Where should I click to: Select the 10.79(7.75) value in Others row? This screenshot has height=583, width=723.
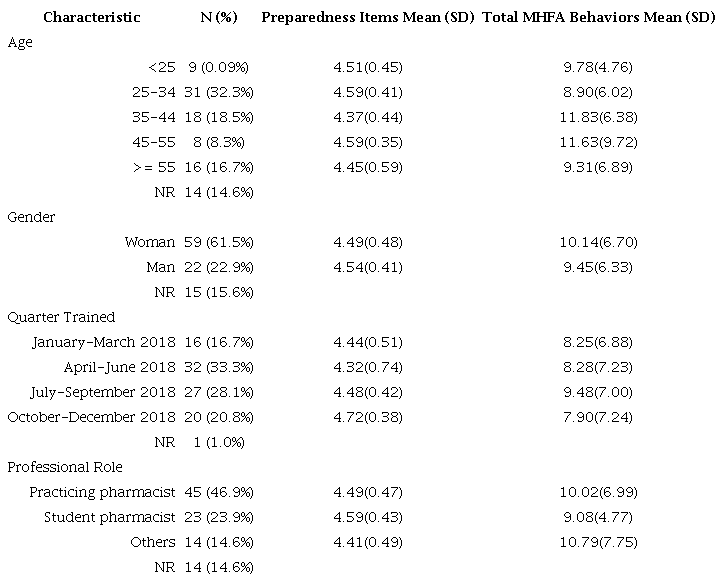pos(598,542)
